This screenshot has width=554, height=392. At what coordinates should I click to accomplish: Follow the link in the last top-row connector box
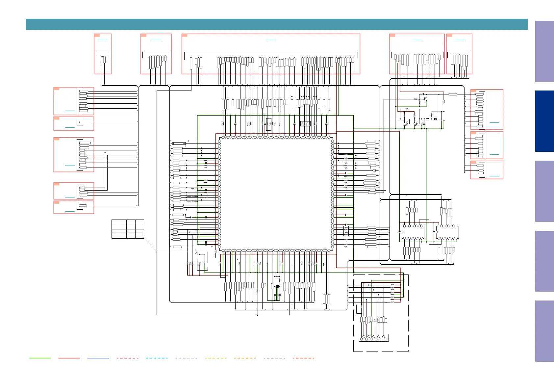tap(459, 40)
